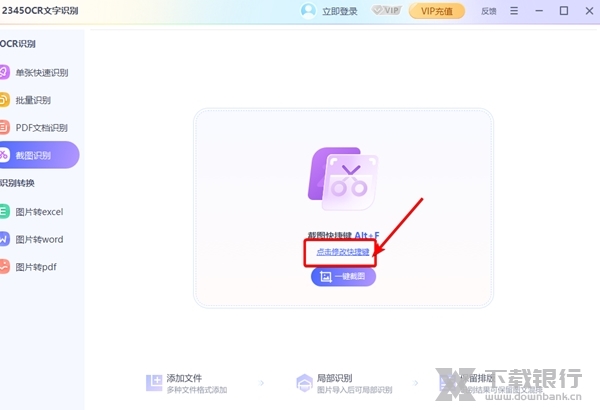Select PDF文档识别 in the sidebar
The width and height of the screenshot is (600, 410).
click(x=39, y=127)
